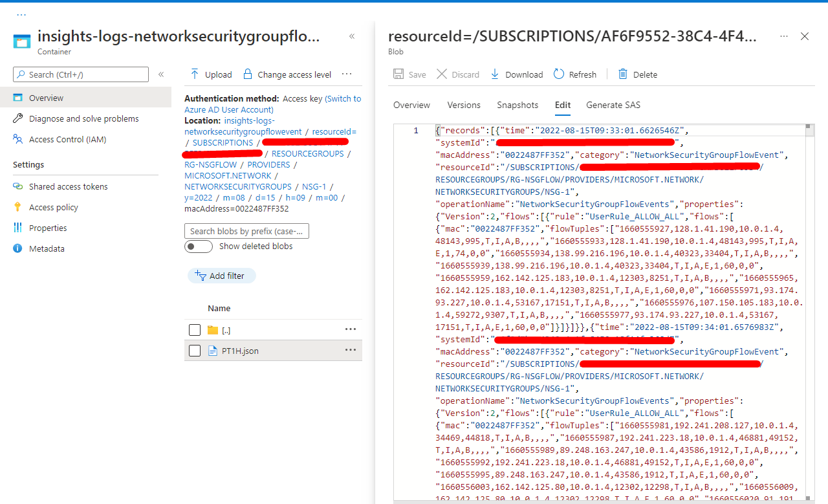Switch to the Snapshots tab
Screen dimensions: 828x504
click(517, 105)
